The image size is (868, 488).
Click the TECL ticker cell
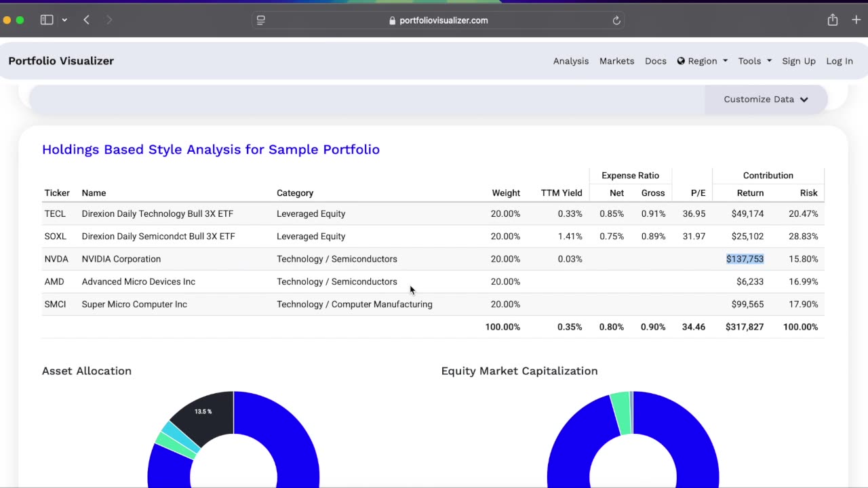55,213
